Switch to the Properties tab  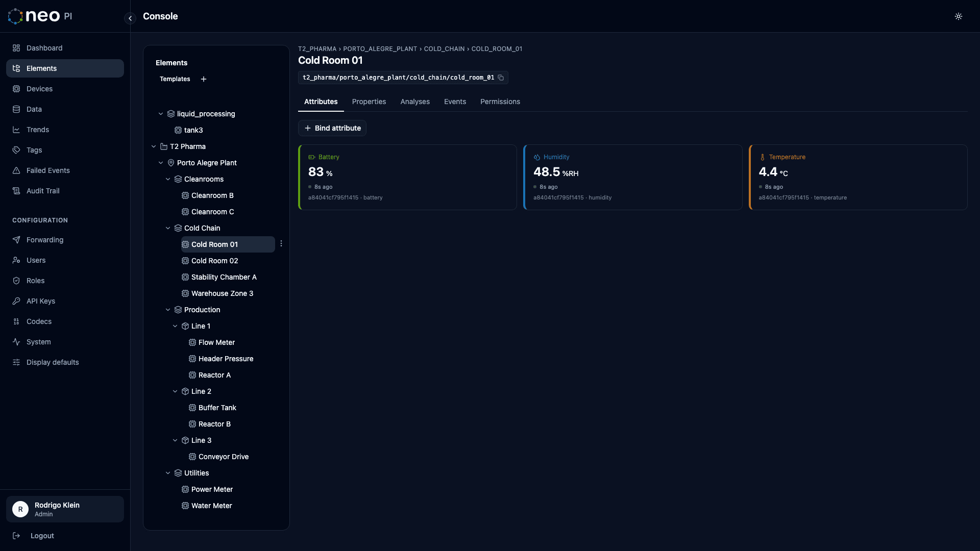(x=369, y=102)
